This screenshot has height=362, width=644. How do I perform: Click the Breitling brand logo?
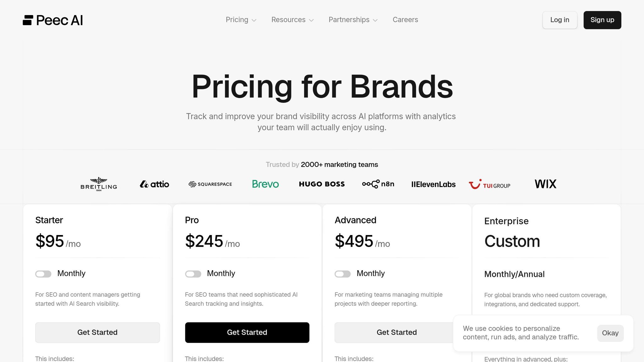coord(99,184)
